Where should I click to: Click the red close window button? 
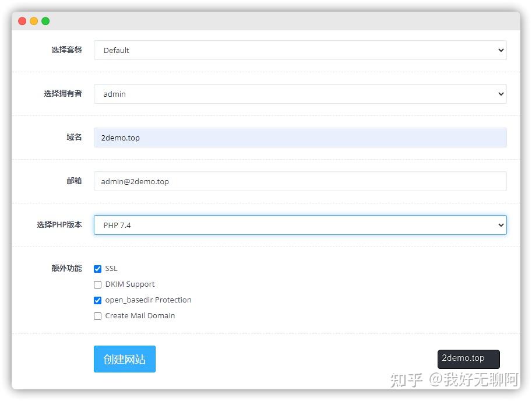pyautogui.click(x=22, y=21)
